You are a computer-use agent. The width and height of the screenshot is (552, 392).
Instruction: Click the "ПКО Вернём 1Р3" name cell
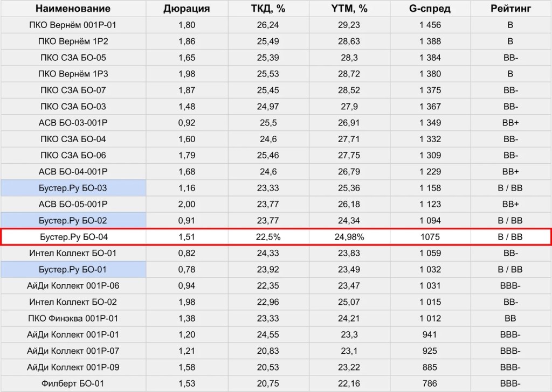[x=73, y=74]
